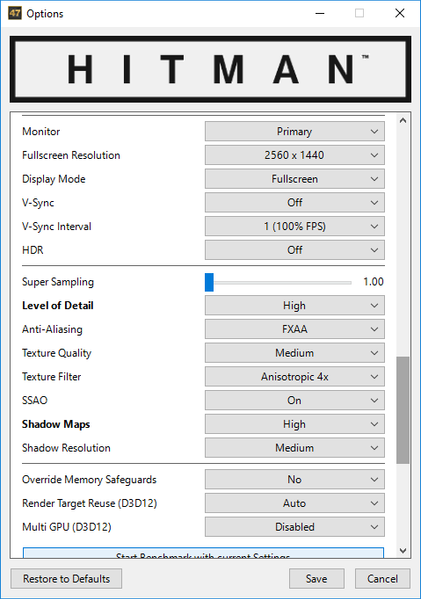Open the Shadow Maps dropdown

pos(295,424)
